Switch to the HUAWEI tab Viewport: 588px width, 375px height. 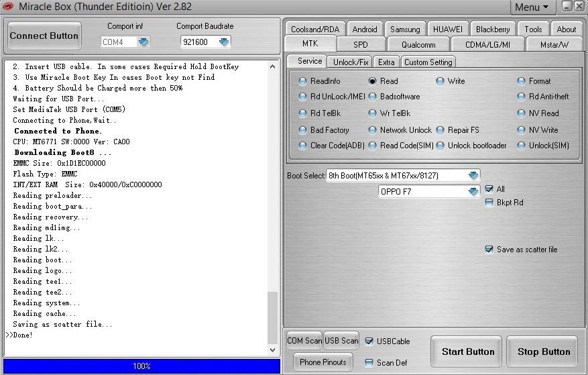pos(448,29)
